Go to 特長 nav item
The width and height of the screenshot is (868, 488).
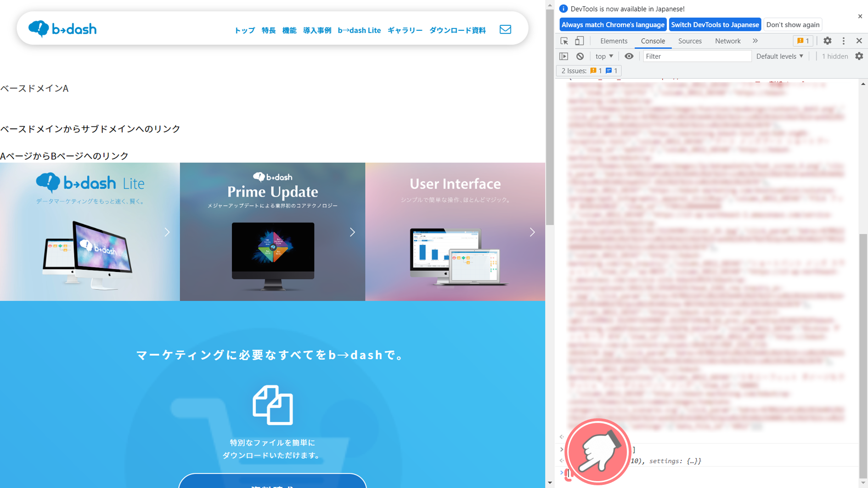pos(269,30)
